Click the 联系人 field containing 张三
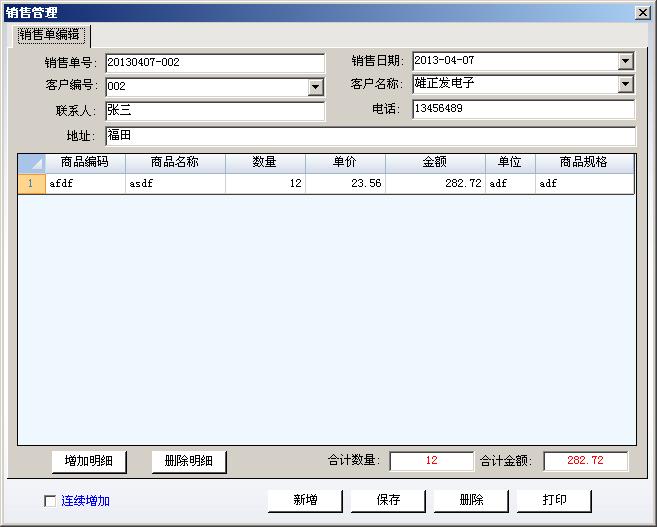The height and width of the screenshot is (527, 657). coord(215,111)
